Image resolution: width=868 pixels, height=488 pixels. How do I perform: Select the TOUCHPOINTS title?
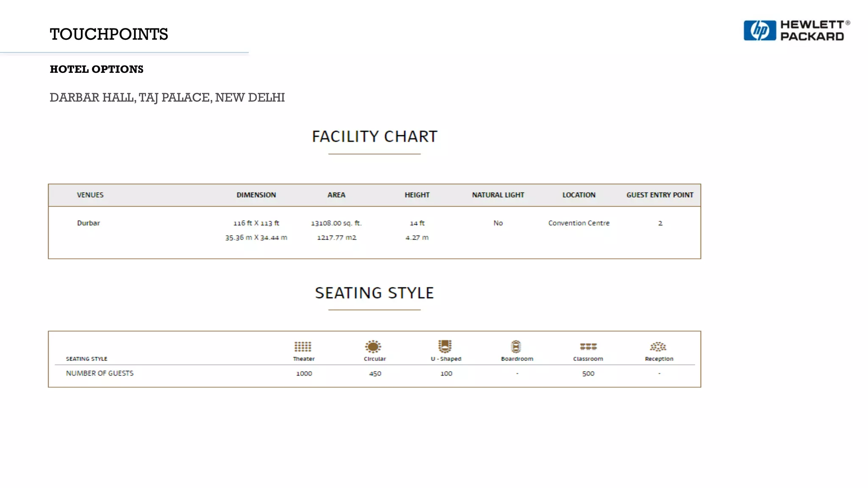[x=109, y=34]
